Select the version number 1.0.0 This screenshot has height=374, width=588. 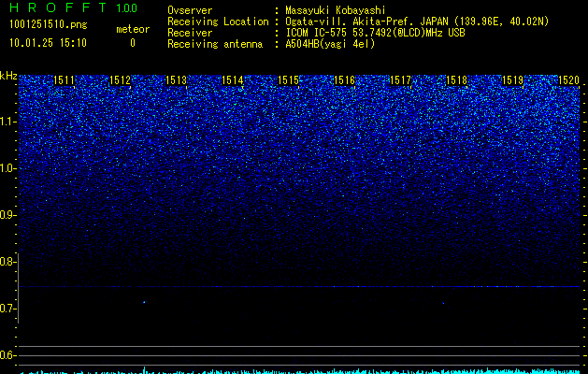(126, 8)
